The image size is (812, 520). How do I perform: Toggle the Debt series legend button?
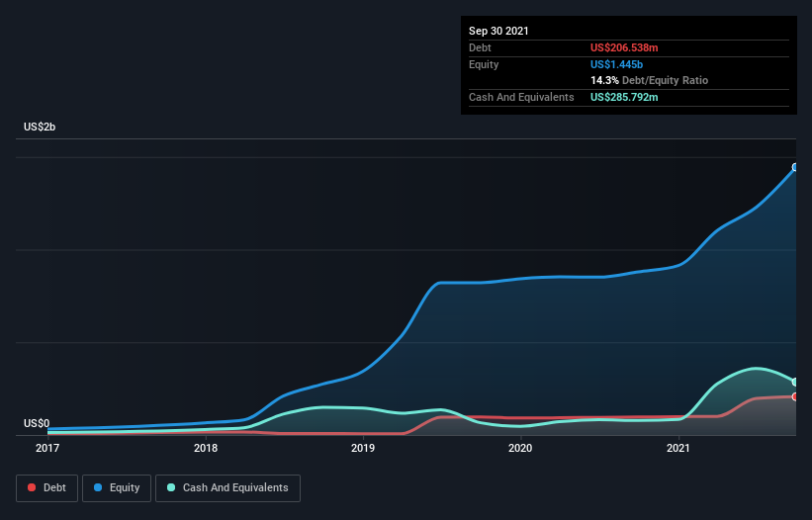[x=46, y=488]
